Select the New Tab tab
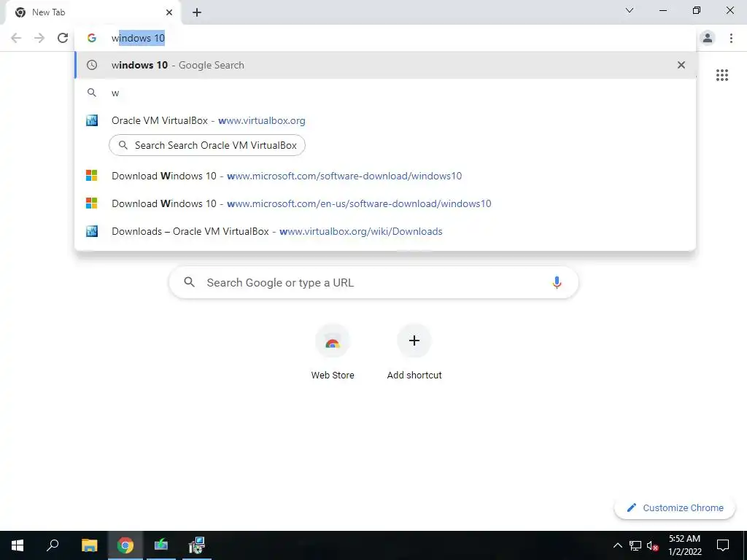 93,13
